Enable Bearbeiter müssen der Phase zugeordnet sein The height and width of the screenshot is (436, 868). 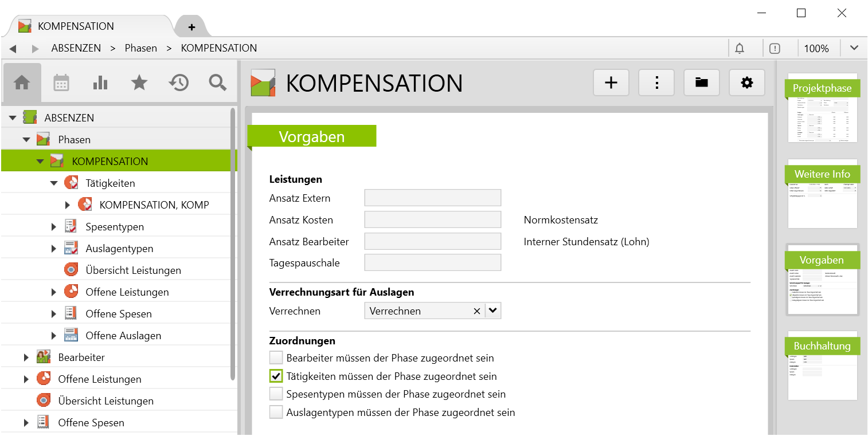click(x=276, y=358)
